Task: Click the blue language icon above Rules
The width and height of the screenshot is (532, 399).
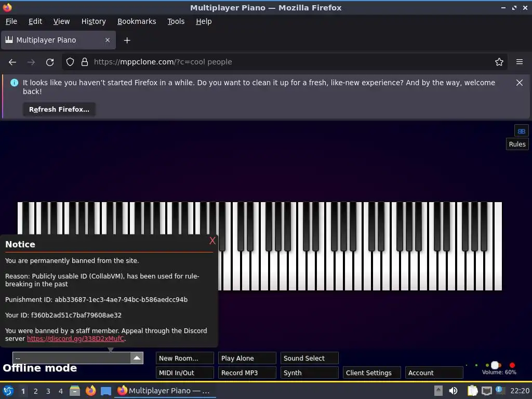Action: [x=522, y=131]
